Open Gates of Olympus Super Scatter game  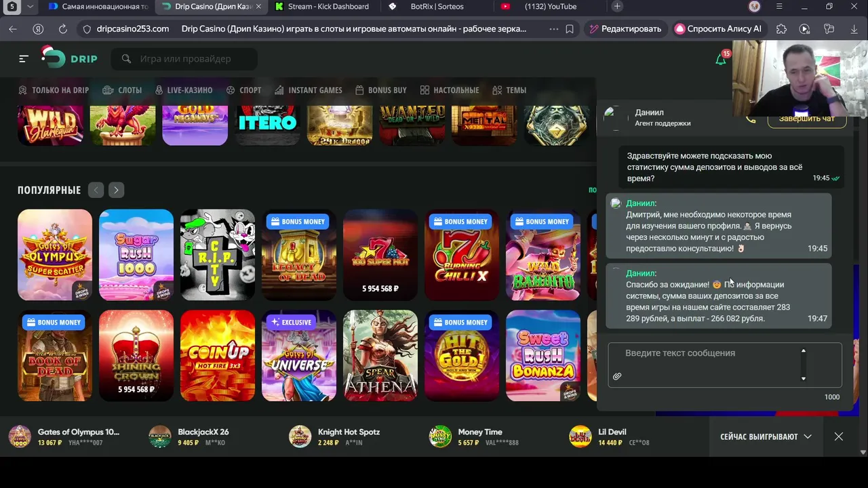tap(55, 255)
